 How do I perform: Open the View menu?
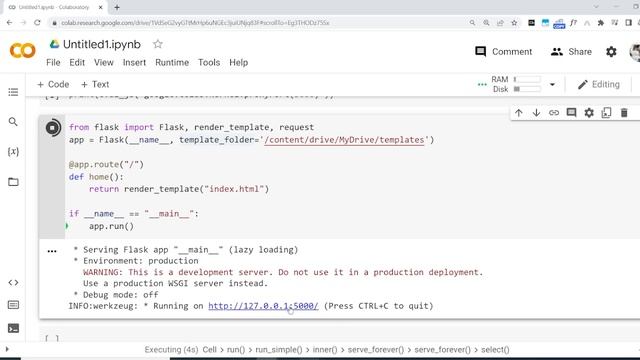(x=104, y=62)
